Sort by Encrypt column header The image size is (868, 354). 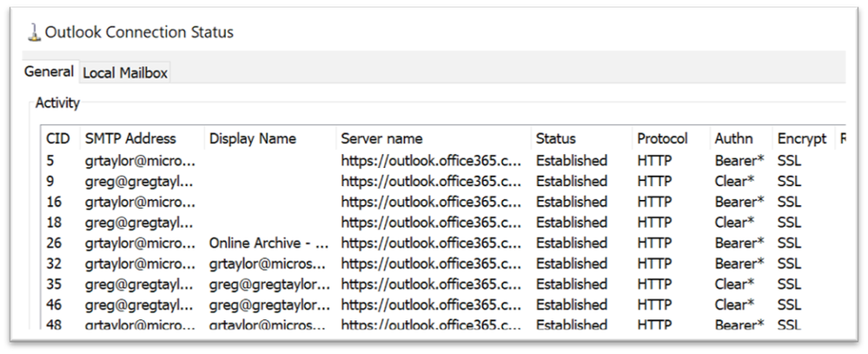802,138
